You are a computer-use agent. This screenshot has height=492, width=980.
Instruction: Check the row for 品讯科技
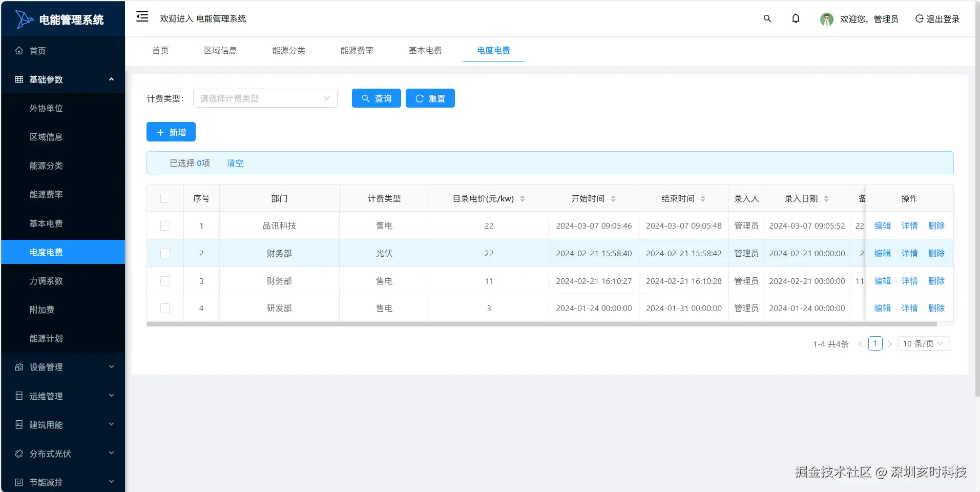pos(165,225)
